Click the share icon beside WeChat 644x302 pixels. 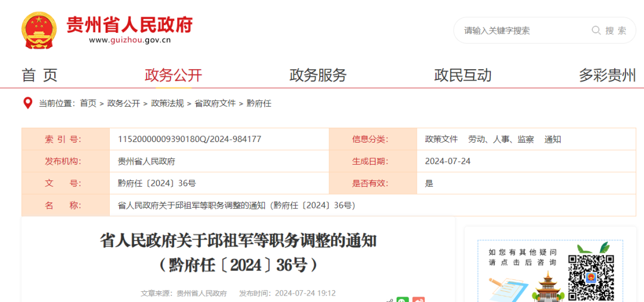389,300
